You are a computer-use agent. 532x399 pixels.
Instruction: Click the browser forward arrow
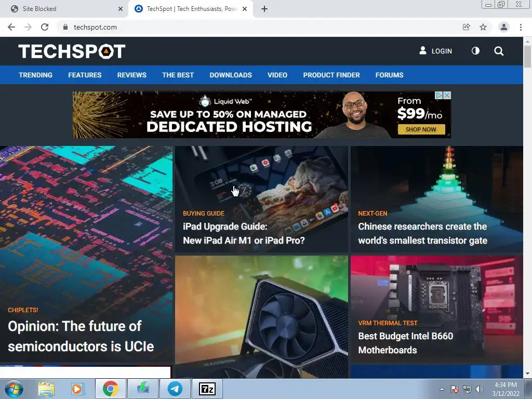click(x=28, y=27)
